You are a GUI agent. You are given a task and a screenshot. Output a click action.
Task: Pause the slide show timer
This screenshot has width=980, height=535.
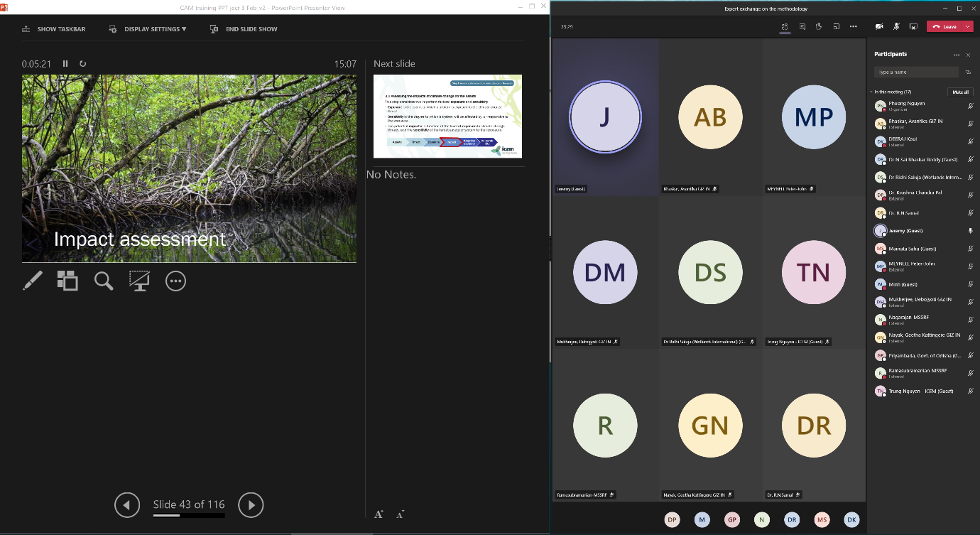click(x=65, y=64)
